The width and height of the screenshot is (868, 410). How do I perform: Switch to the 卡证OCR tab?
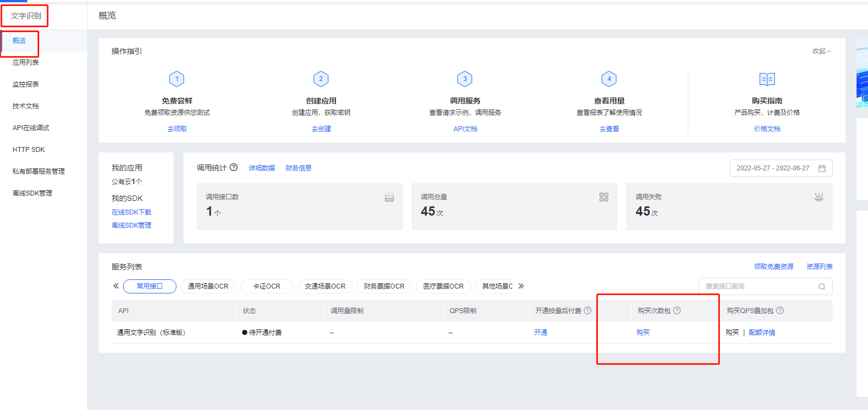tap(267, 286)
